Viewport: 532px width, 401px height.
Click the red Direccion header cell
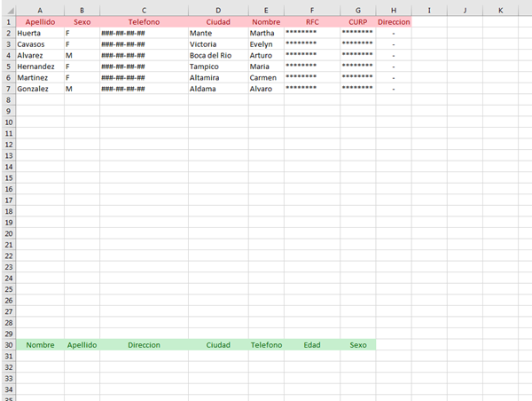(x=394, y=22)
